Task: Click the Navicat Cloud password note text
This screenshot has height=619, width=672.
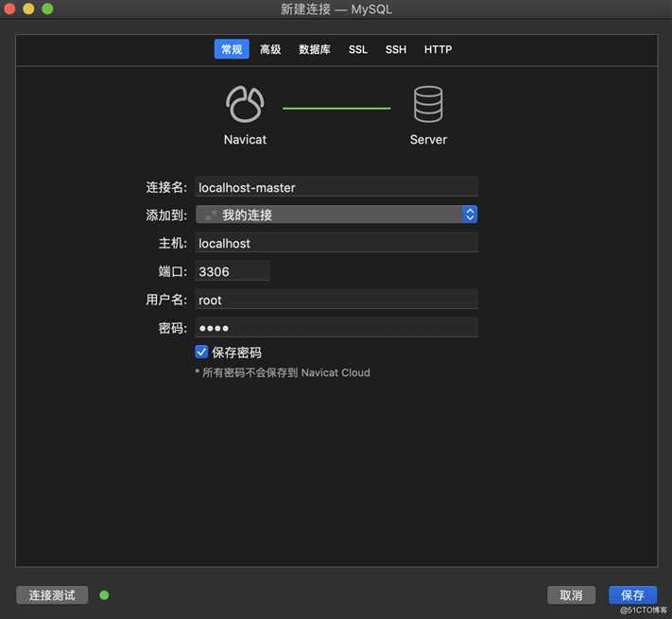Action: coord(283,372)
